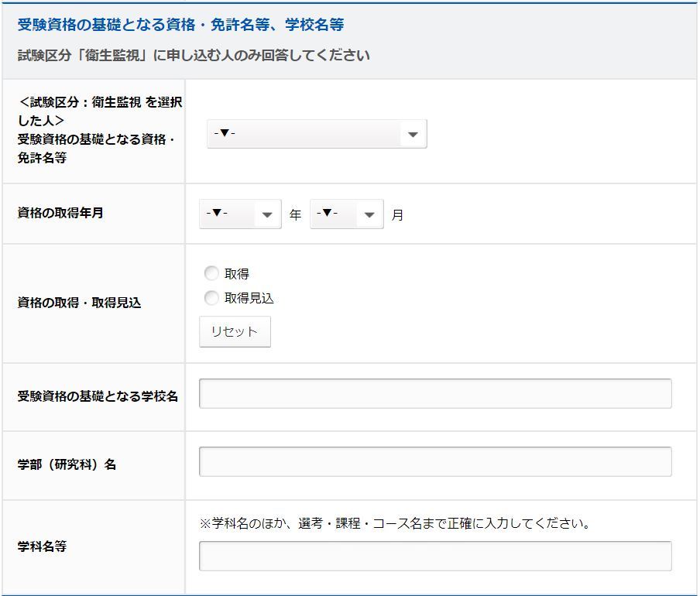Image resolution: width=700 pixels, height=596 pixels.
Task: Select the 取得見込 radio button
Action: point(211,298)
